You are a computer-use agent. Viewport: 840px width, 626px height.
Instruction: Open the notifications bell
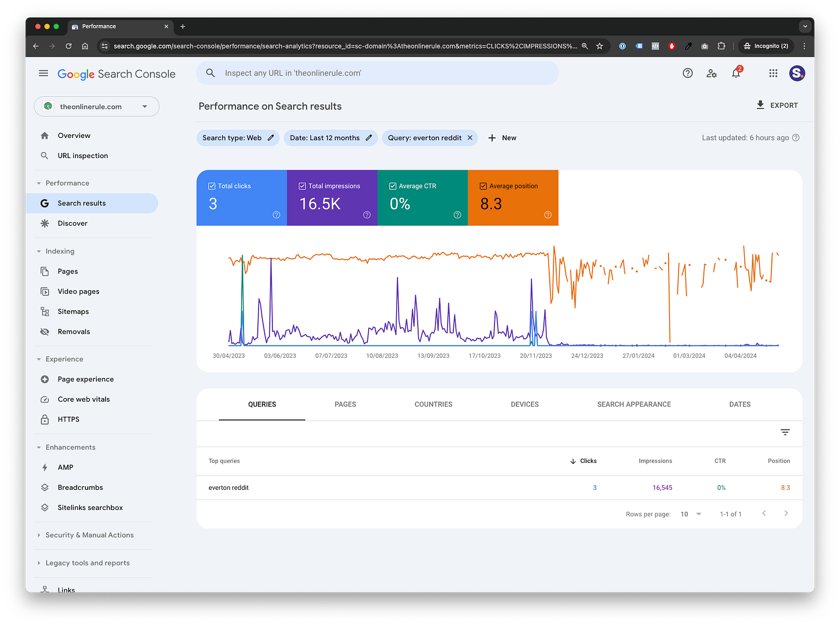(x=736, y=73)
